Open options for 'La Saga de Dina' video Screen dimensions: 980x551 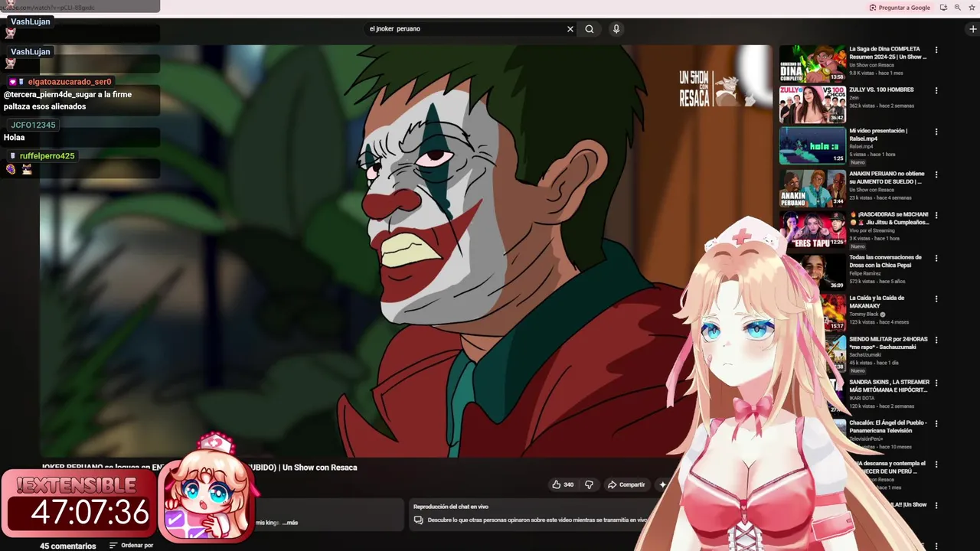[936, 51]
